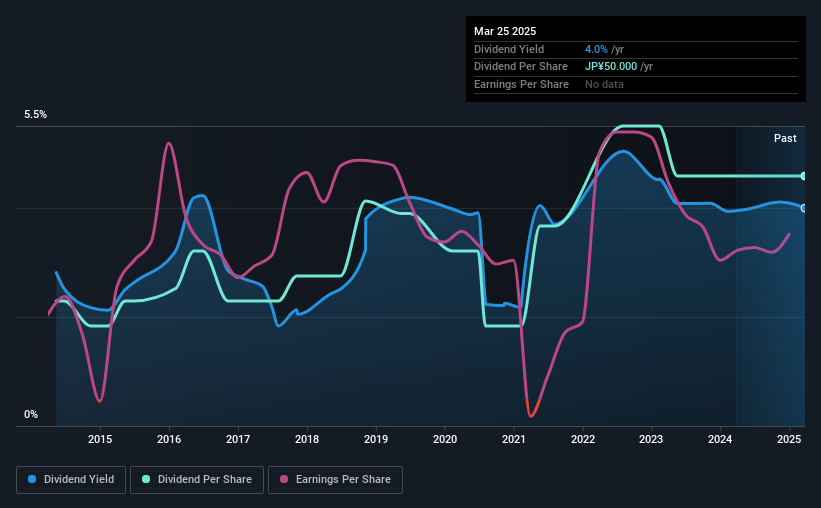
Task: Click the pink Earnings Per Share legend dot
Action: (284, 479)
